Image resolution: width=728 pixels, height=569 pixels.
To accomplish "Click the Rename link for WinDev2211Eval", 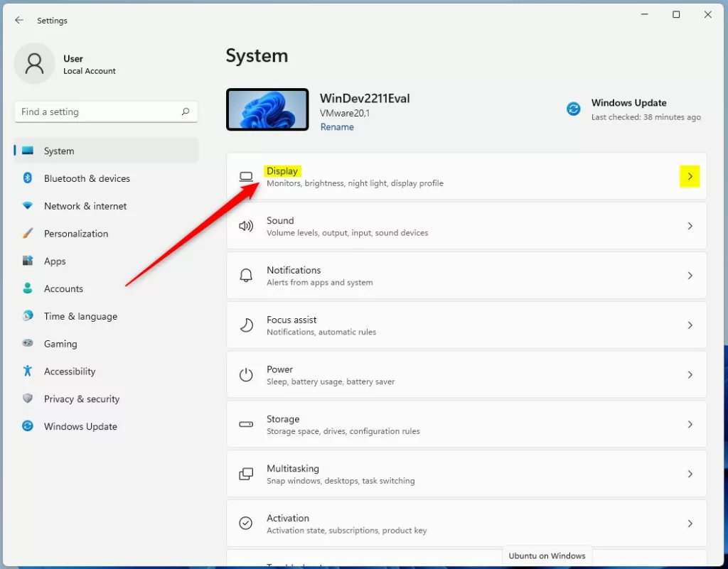I will [336, 126].
